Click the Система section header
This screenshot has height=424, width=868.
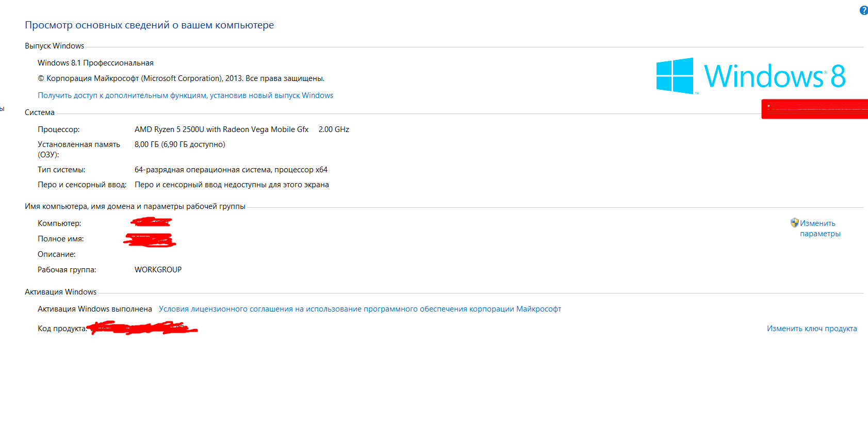[x=40, y=112]
